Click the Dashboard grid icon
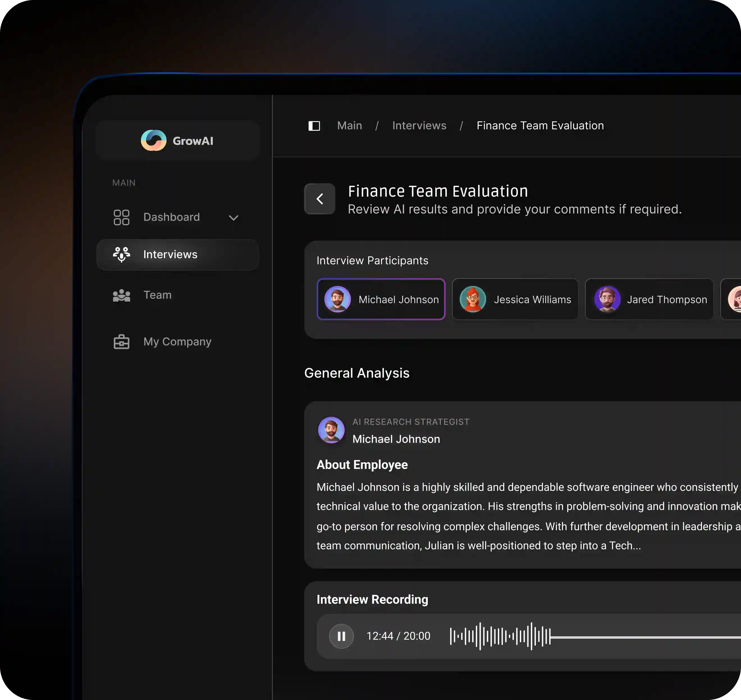This screenshot has height=700, width=741. tap(121, 217)
